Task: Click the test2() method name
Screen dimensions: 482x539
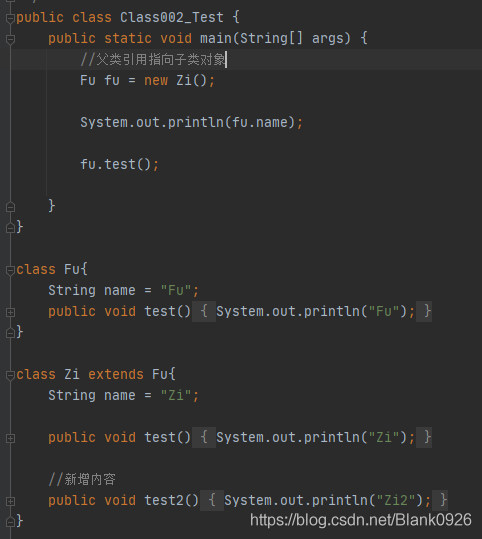Action: (x=164, y=500)
